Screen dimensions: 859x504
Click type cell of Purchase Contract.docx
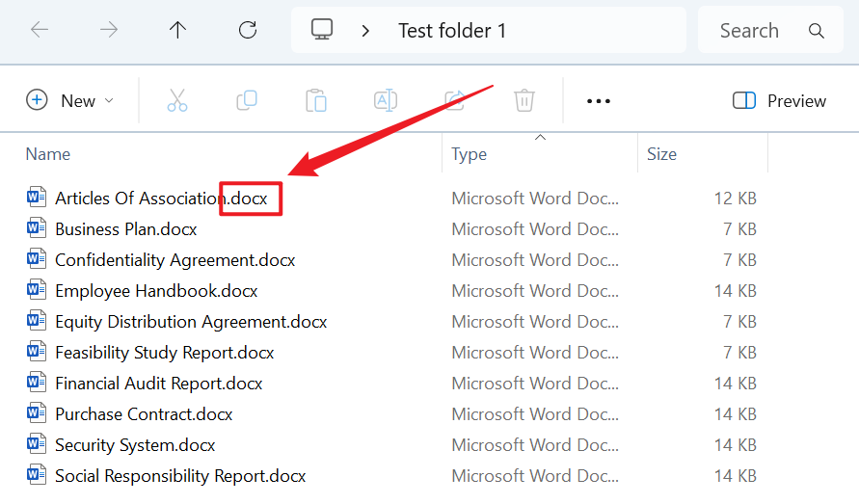[535, 414]
